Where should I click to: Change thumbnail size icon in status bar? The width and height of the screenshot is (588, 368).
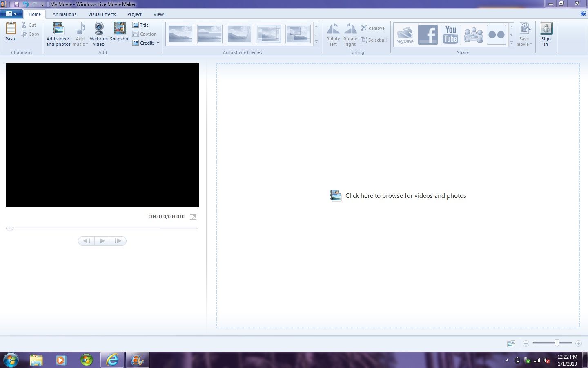[x=511, y=343]
